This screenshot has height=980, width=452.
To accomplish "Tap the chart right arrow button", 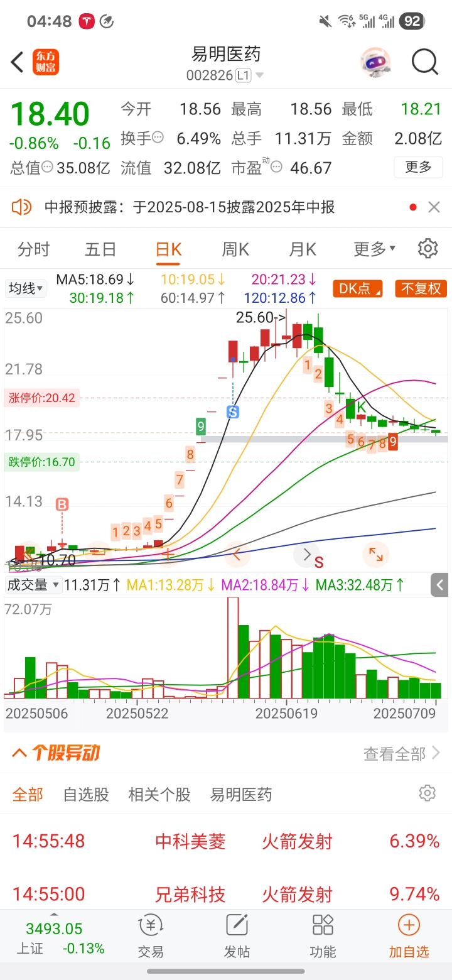I will tap(307, 555).
